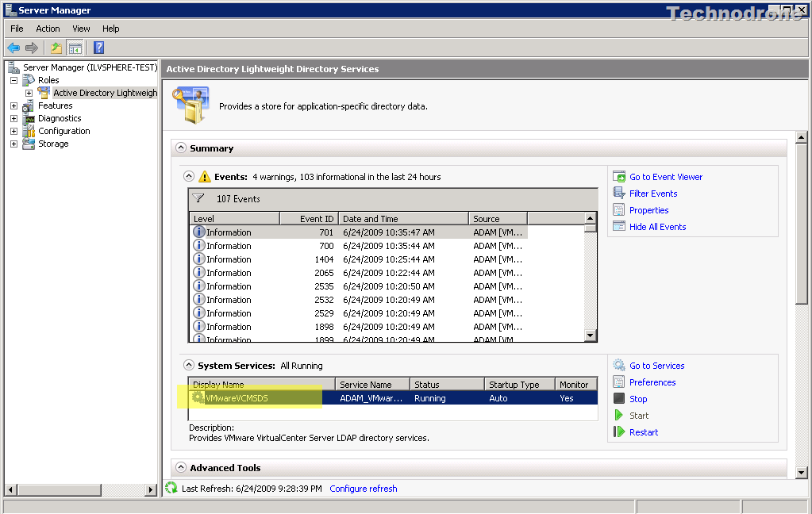Collapse the System Services section chevron
The width and height of the screenshot is (812, 514).
click(189, 365)
